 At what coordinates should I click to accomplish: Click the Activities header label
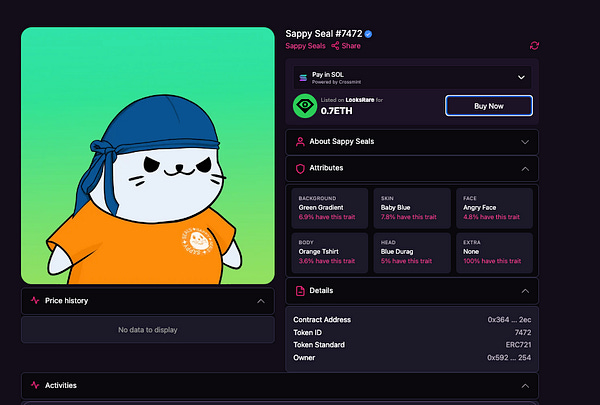point(61,385)
